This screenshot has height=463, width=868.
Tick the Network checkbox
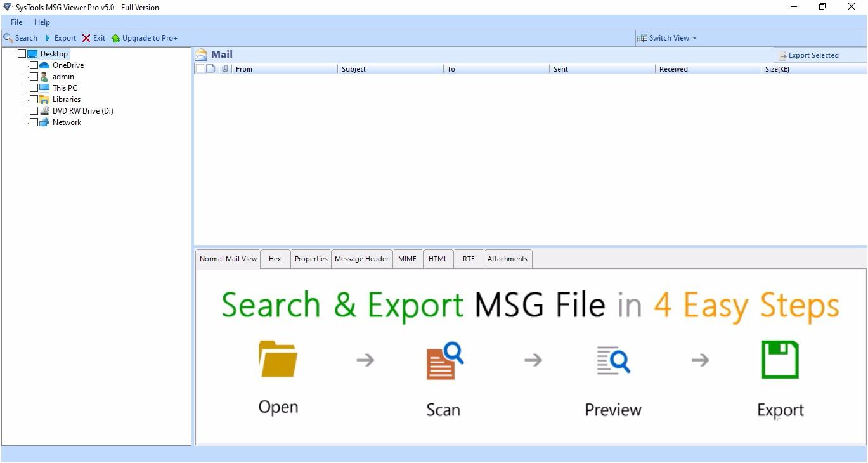pyautogui.click(x=34, y=122)
